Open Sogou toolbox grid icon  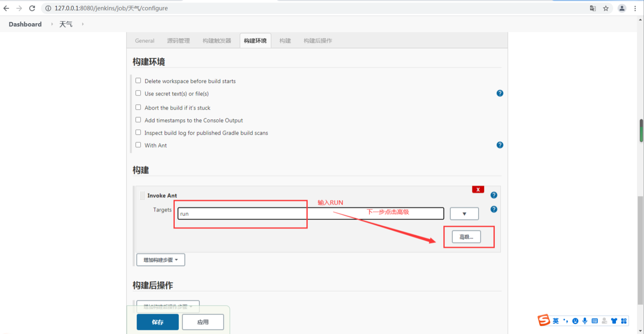point(624,321)
